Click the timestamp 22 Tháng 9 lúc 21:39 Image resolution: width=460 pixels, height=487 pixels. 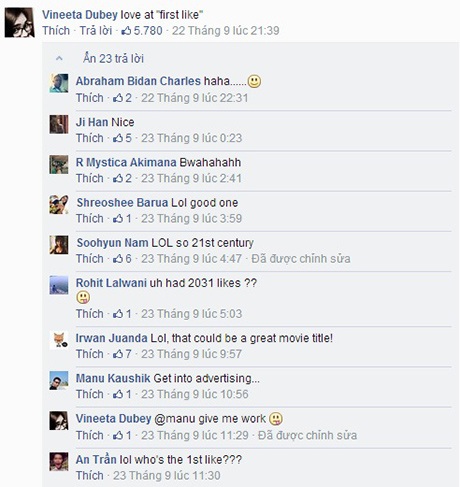click(x=226, y=31)
